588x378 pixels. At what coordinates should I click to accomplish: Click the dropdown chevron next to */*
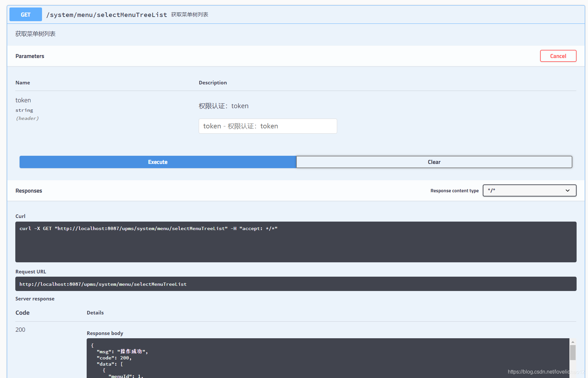[x=567, y=191]
